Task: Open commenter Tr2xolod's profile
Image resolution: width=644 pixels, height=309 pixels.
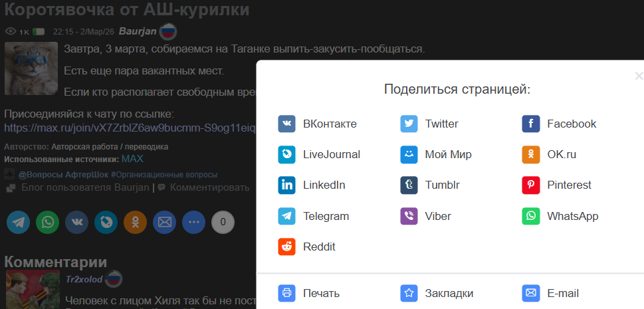Action: [84, 278]
